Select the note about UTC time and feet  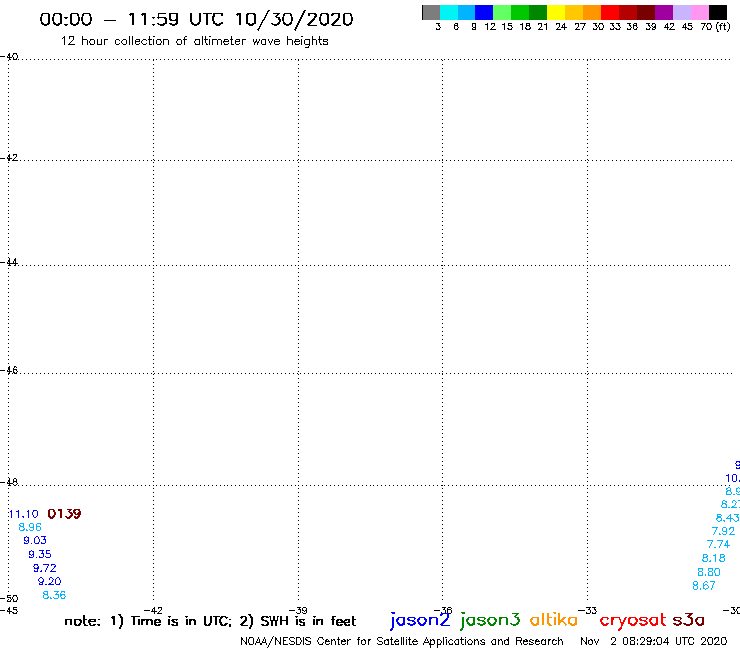(210, 621)
